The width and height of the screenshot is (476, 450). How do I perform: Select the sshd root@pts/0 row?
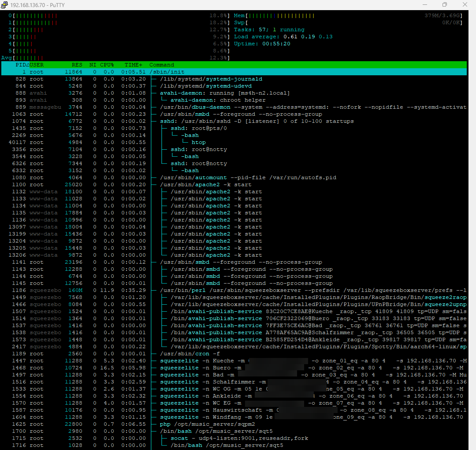(234, 128)
